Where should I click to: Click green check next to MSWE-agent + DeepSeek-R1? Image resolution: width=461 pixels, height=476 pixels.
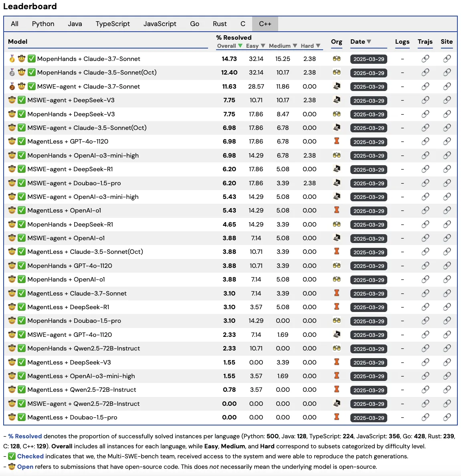coord(22,169)
